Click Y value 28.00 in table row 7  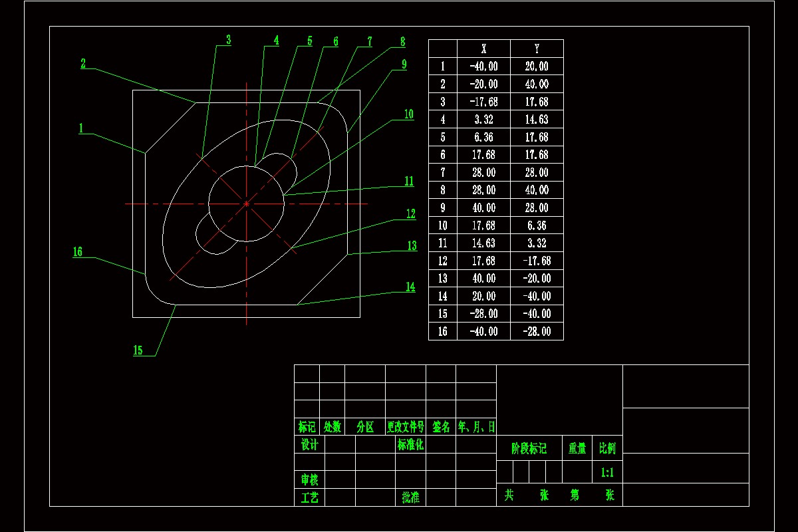537,172
